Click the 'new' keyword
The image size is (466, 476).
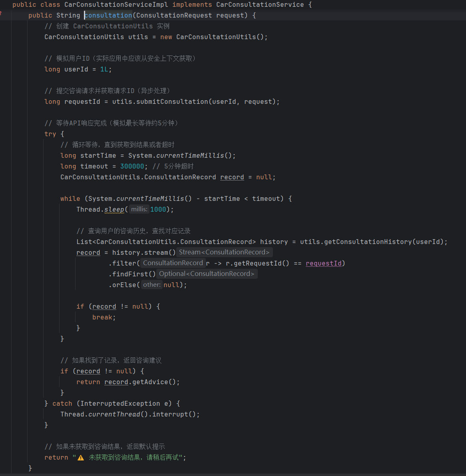[x=166, y=37]
